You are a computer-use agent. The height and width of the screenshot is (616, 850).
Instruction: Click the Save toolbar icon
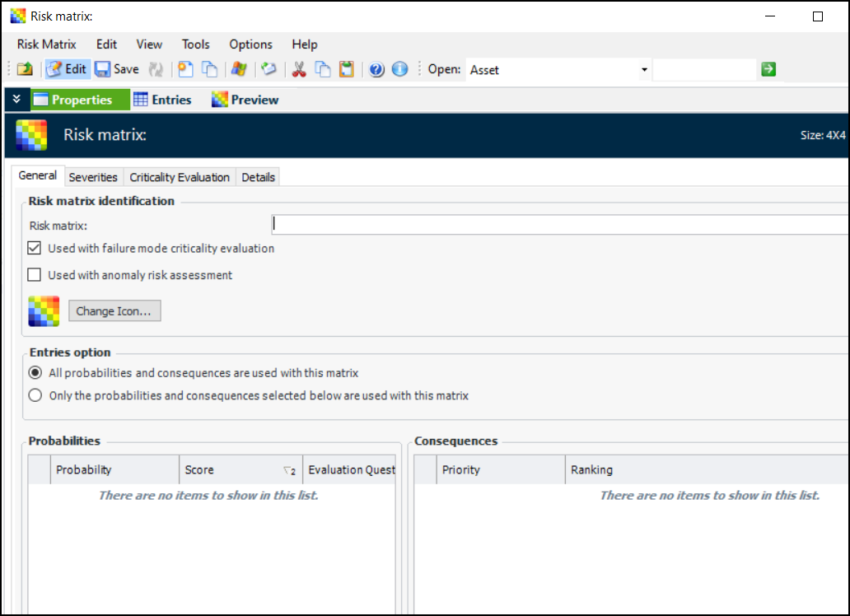116,69
